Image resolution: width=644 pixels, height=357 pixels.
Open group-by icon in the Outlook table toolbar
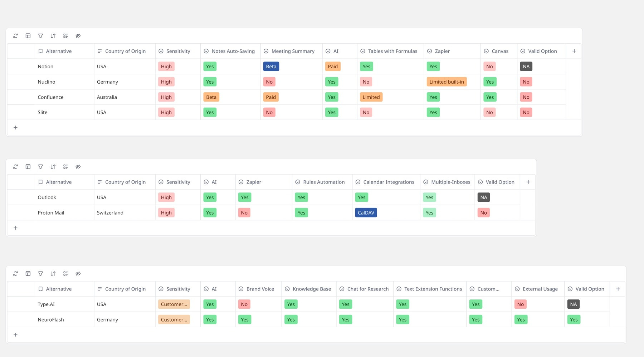click(65, 167)
